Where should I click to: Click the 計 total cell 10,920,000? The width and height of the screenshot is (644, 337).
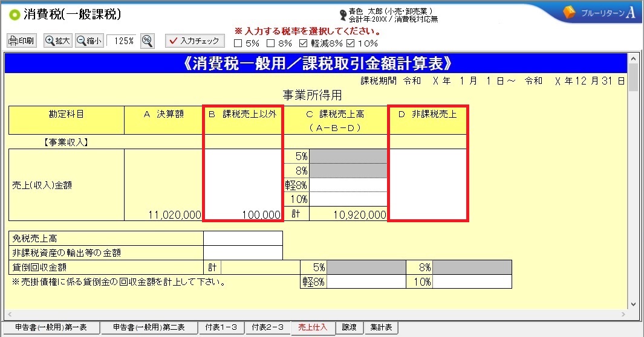coord(348,214)
